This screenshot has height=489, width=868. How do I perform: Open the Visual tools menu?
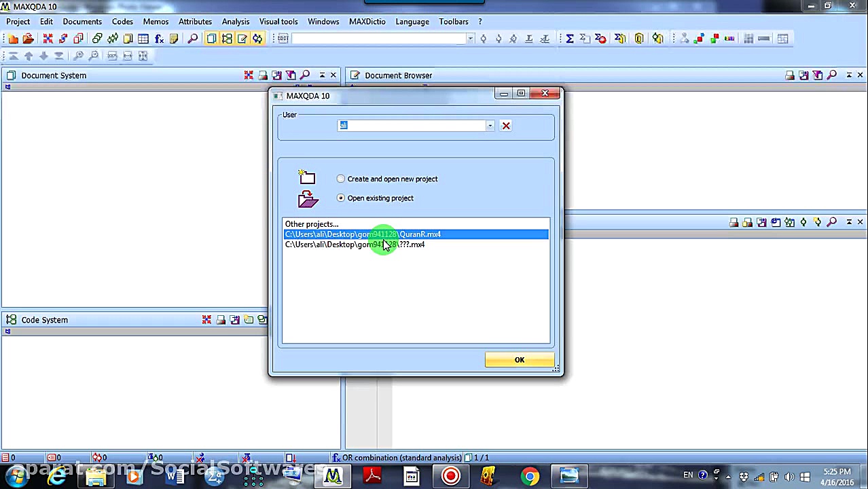click(278, 22)
